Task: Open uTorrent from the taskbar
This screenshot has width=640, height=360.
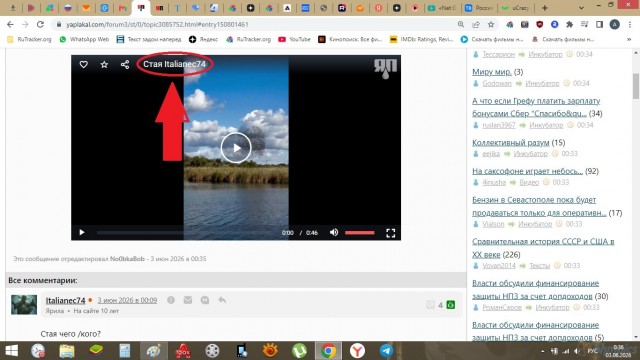Action: (299, 350)
